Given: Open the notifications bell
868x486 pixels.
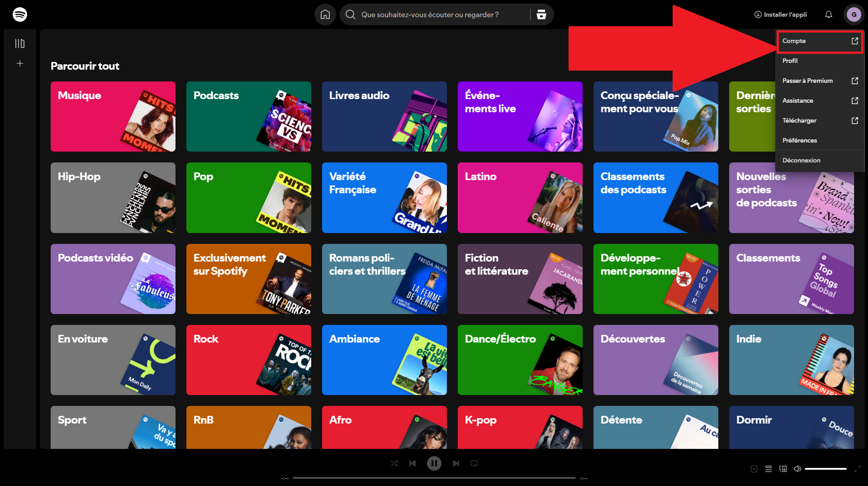Looking at the screenshot, I should pos(828,14).
